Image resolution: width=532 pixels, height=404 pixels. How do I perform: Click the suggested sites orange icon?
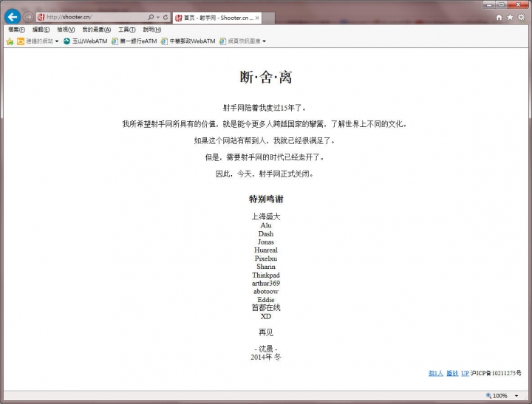click(x=21, y=41)
